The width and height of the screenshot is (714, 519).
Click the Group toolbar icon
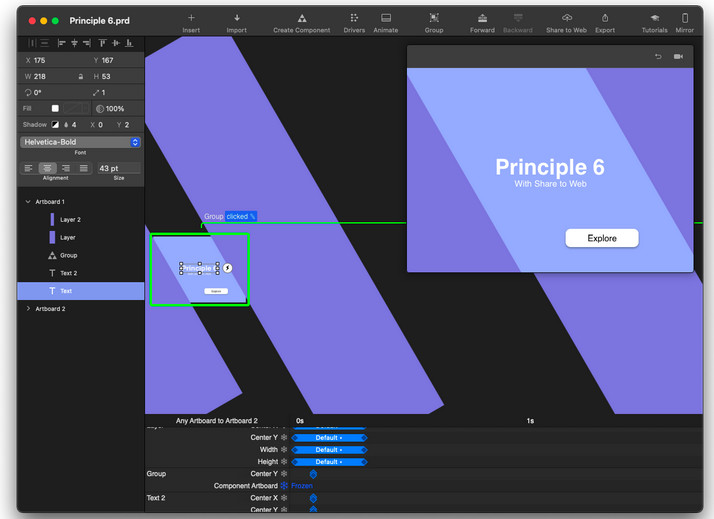pyautogui.click(x=434, y=18)
